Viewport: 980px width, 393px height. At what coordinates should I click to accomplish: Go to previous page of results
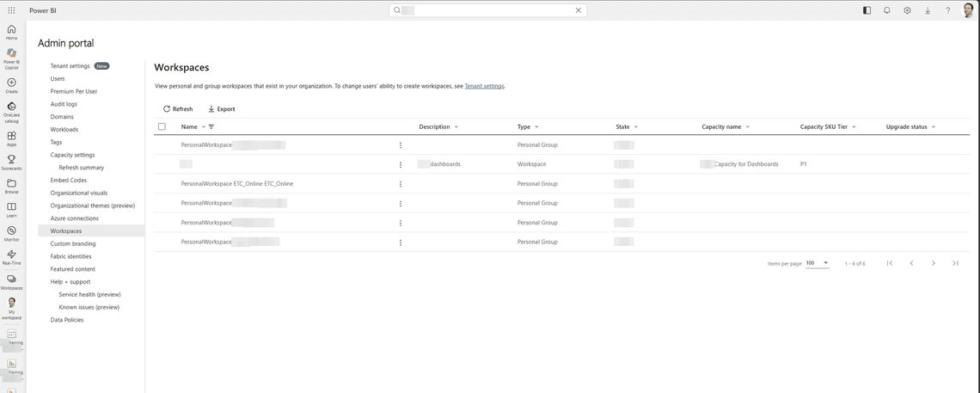click(x=911, y=263)
